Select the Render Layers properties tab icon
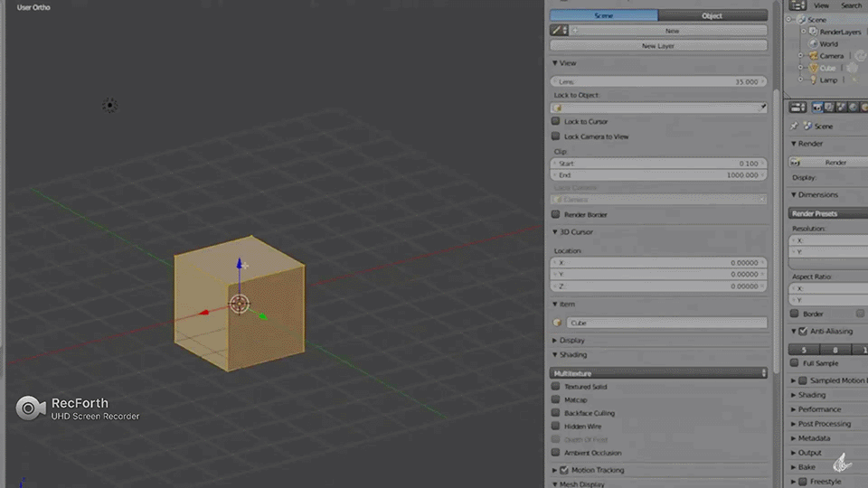This screenshot has width=868, height=488. click(829, 107)
